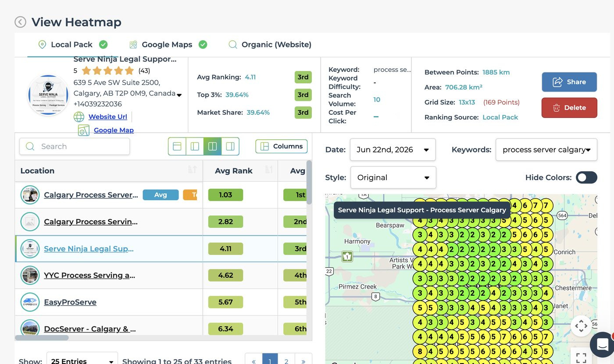Delete this heatmap scan

click(569, 108)
